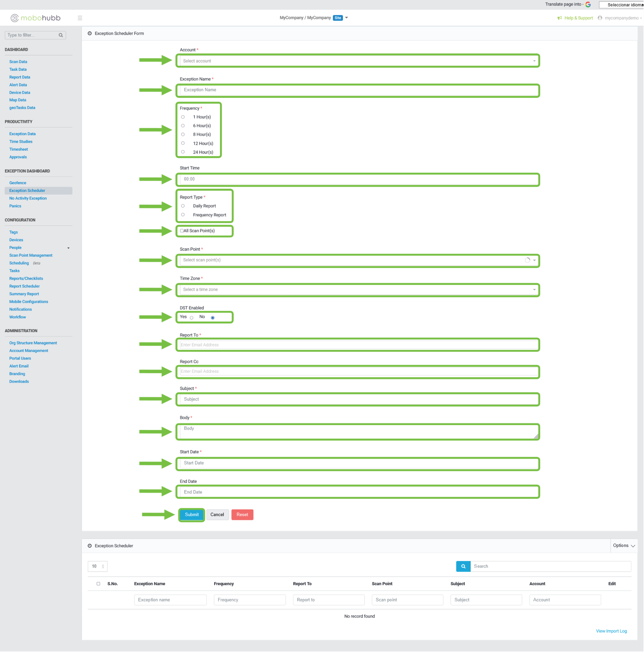Image resolution: width=644 pixels, height=652 pixels.
Task: Click the filter search magnifier icon
Action: pyautogui.click(x=61, y=35)
